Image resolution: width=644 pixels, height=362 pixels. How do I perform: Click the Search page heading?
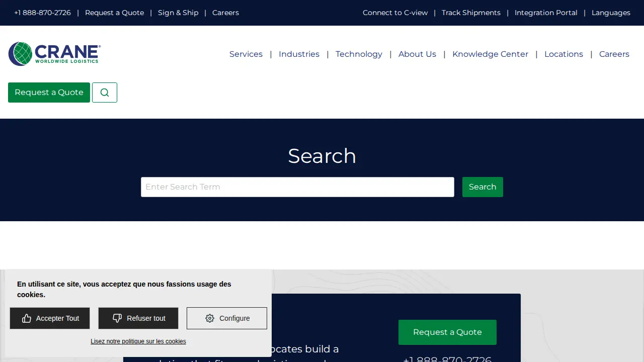coord(322,156)
